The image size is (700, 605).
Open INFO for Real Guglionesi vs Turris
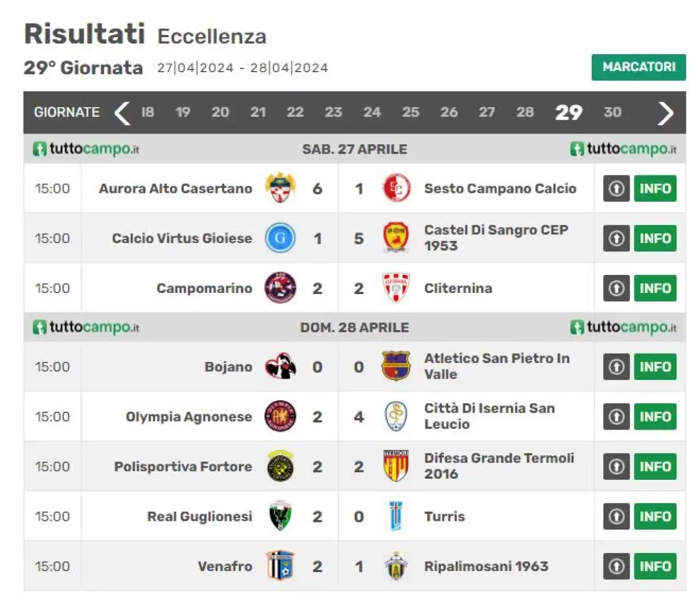point(655,516)
